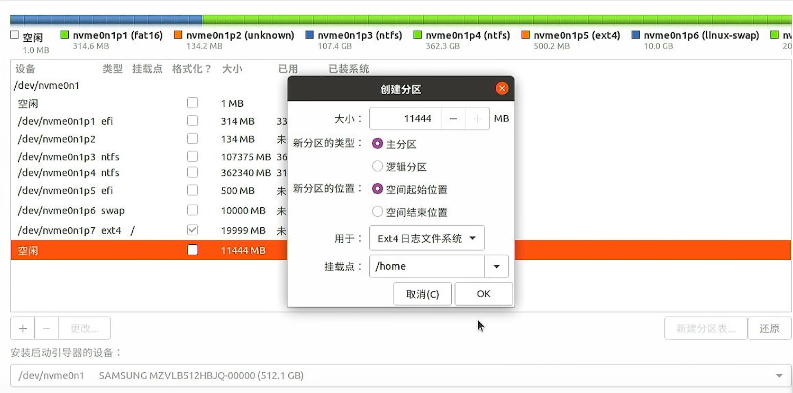
Task: Click the 大小 column header
Action: [x=232, y=69]
